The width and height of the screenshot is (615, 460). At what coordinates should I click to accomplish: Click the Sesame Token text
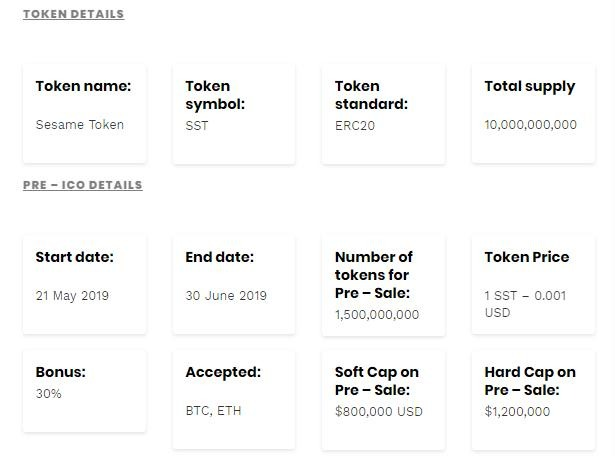(80, 125)
